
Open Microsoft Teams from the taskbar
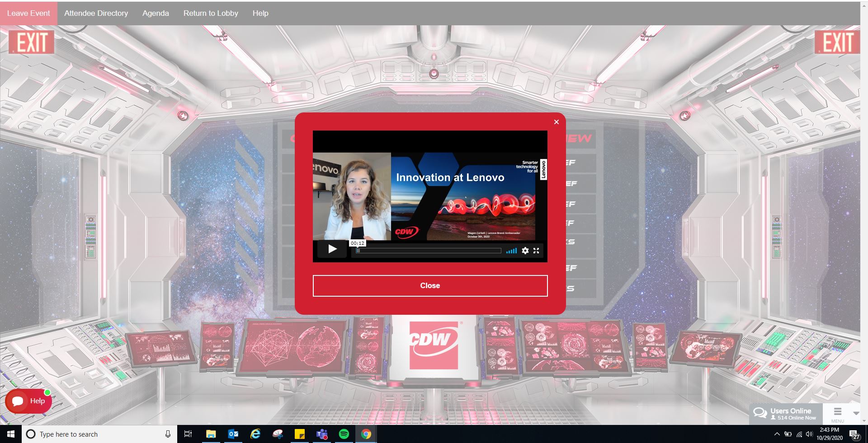[322, 434]
